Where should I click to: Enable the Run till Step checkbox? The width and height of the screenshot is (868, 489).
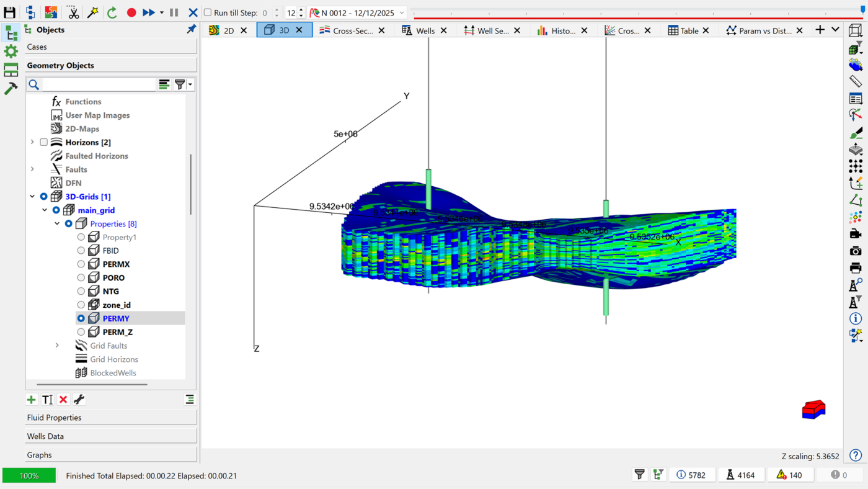click(208, 12)
